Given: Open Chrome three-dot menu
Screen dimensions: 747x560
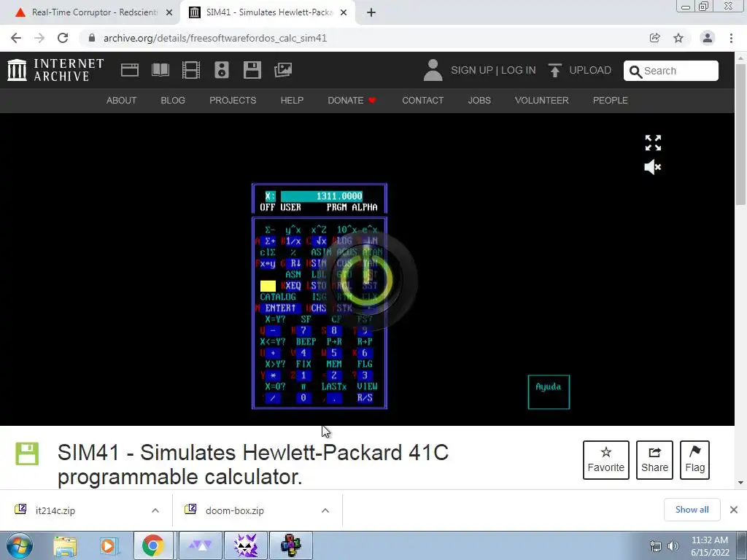Looking at the screenshot, I should point(731,38).
